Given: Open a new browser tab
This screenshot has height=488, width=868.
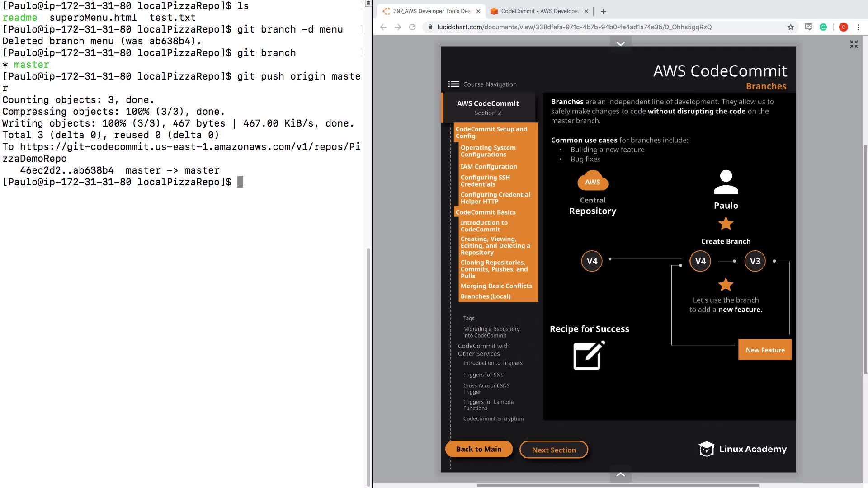Looking at the screenshot, I should [x=604, y=11].
